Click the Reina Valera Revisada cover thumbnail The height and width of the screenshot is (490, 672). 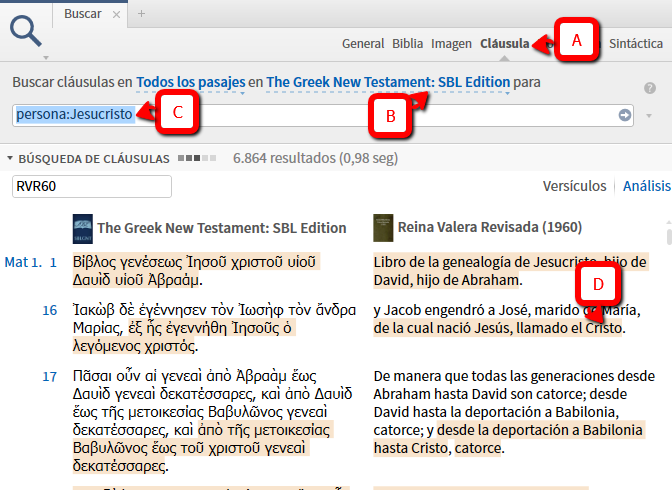coord(383,228)
